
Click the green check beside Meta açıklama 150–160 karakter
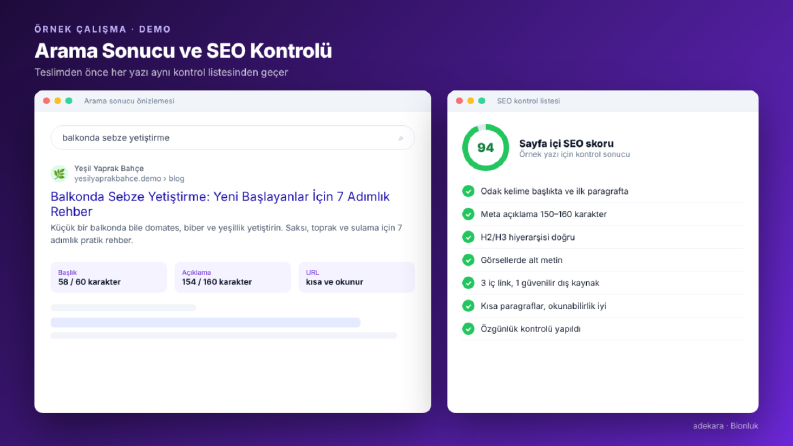(468, 214)
